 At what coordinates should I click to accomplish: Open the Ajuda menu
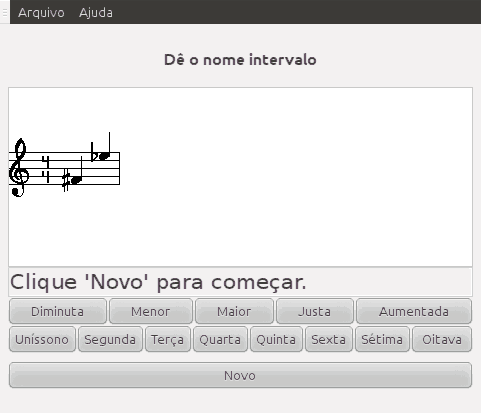(x=96, y=13)
